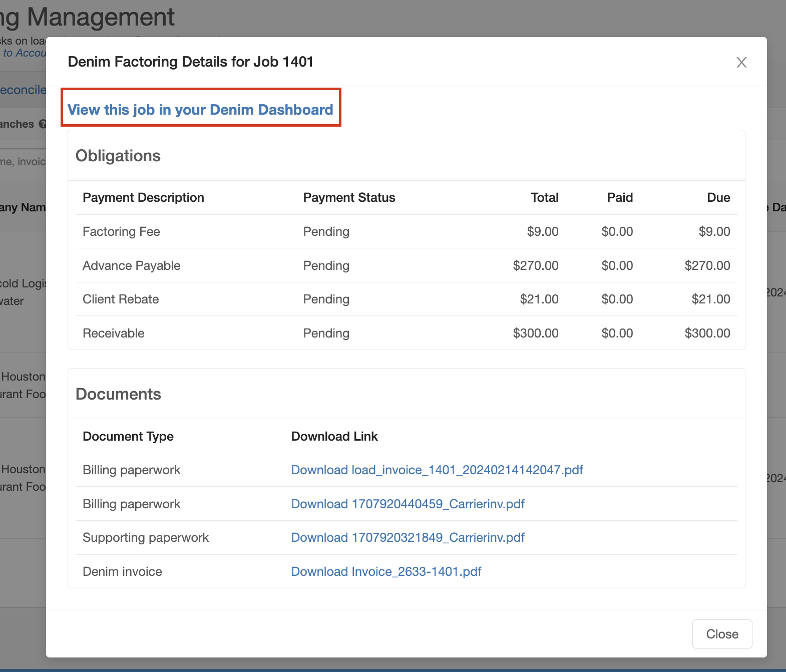Click the $9.00 due amount for Factoring Fee
Image resolution: width=786 pixels, height=672 pixels.
coord(714,231)
